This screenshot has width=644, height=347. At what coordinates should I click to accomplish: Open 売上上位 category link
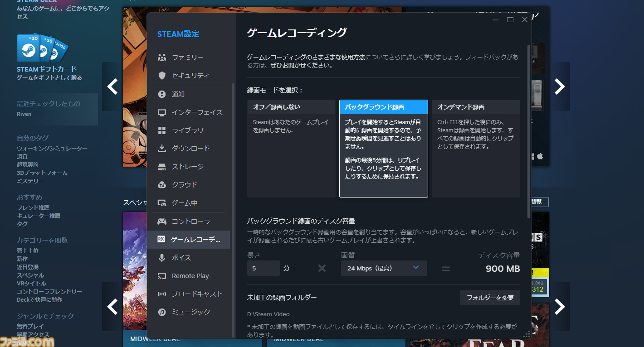pos(28,251)
